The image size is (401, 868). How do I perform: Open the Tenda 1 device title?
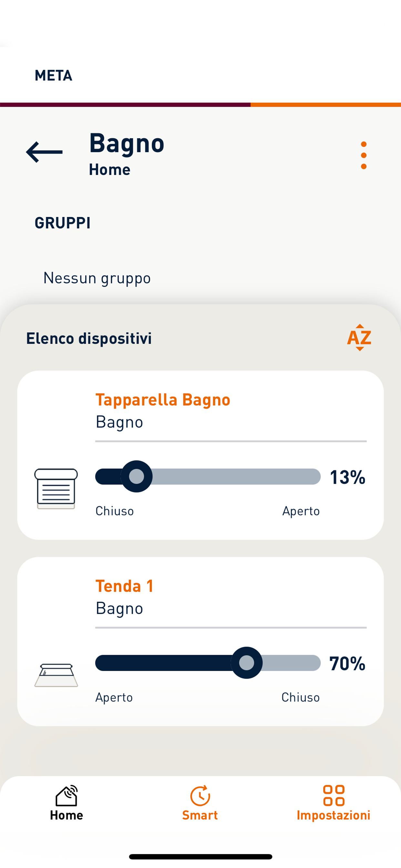[x=124, y=586]
